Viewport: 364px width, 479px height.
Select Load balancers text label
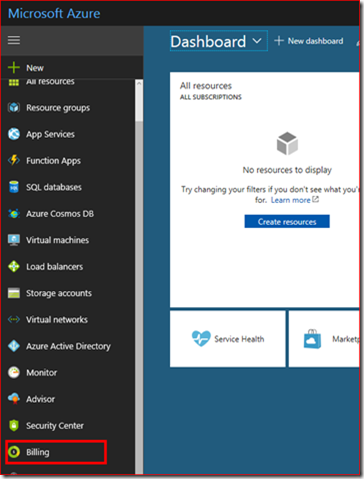pyautogui.click(x=55, y=266)
